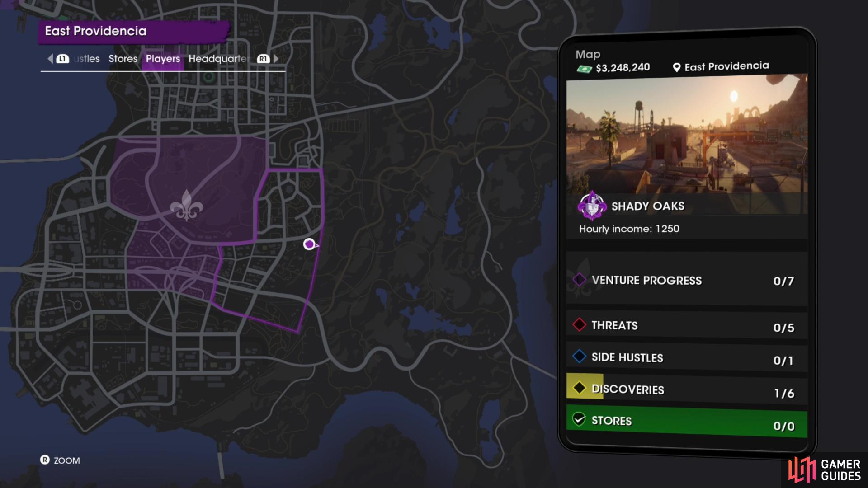Viewport: 868px width, 488px height.
Task: Switch to the Headquarters filter tab
Action: click(219, 59)
